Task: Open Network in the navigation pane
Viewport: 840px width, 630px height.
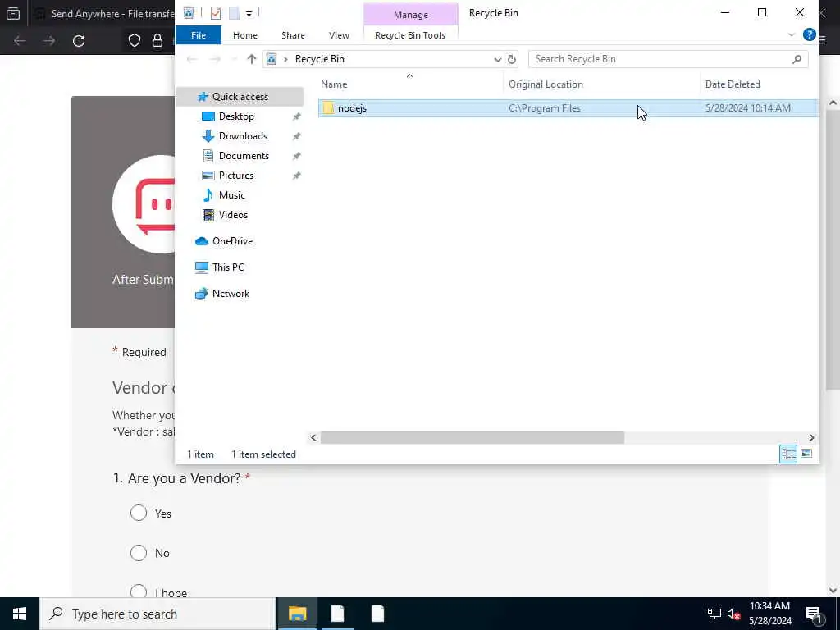Action: (x=231, y=294)
